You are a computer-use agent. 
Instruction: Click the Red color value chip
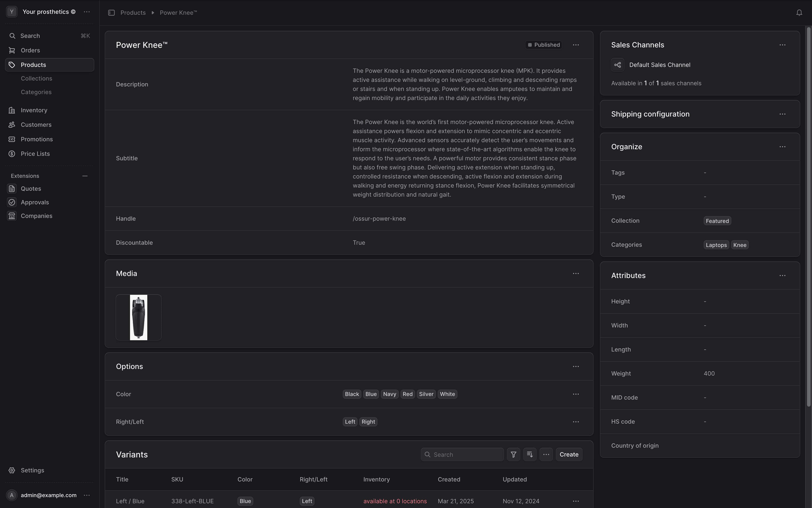click(408, 394)
